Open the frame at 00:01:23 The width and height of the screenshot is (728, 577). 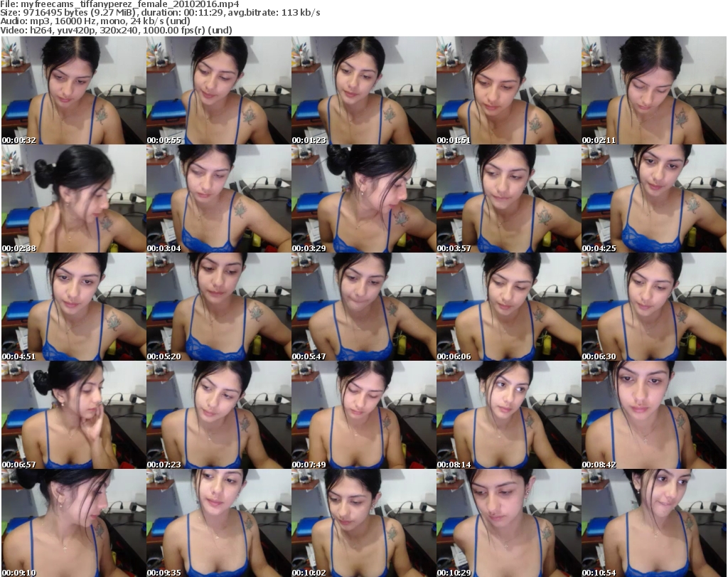363,90
